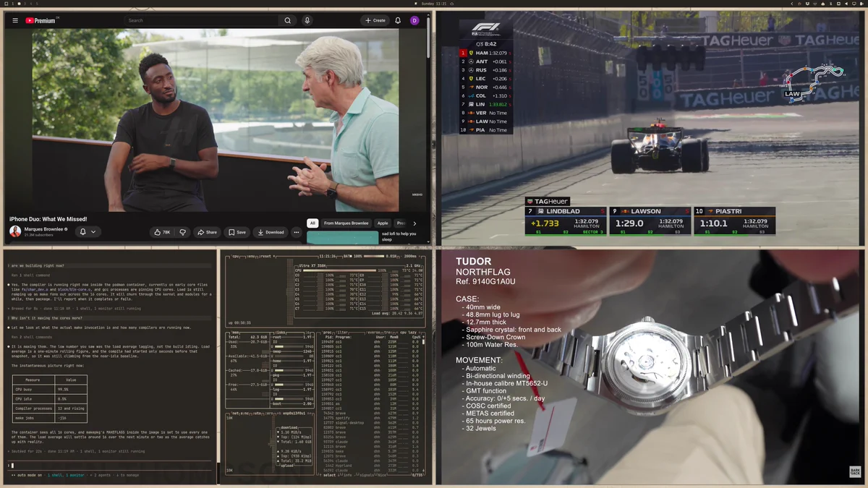
Task: Toggle btop 'net' box label
Action: [x=236, y=414]
